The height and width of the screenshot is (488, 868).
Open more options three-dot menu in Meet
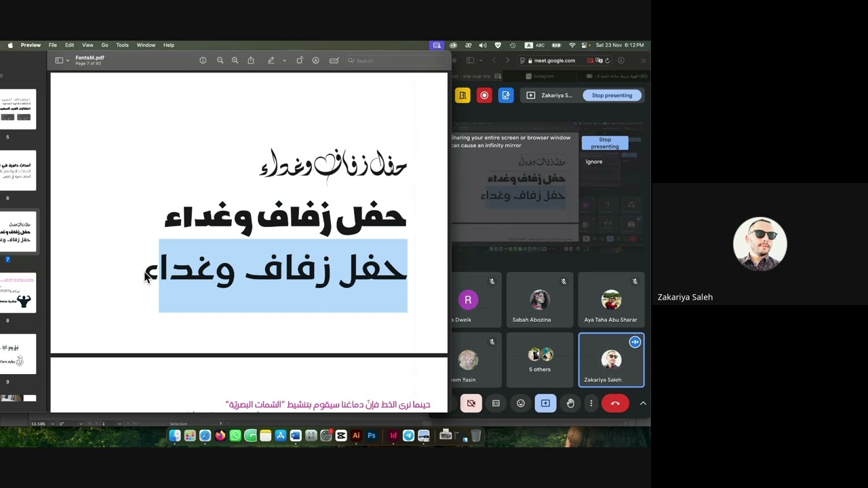point(591,403)
